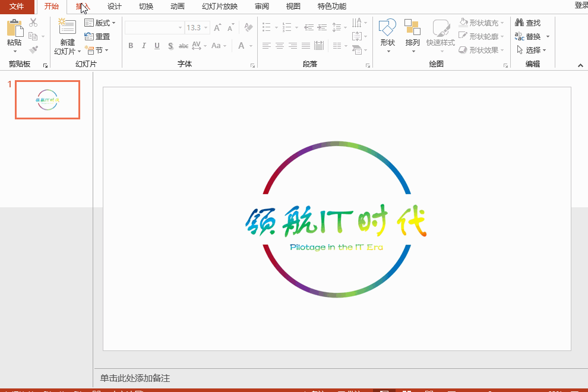Switch to the Slide Show (幻灯片放映) tab
The image size is (588, 392).
pyautogui.click(x=220, y=7)
